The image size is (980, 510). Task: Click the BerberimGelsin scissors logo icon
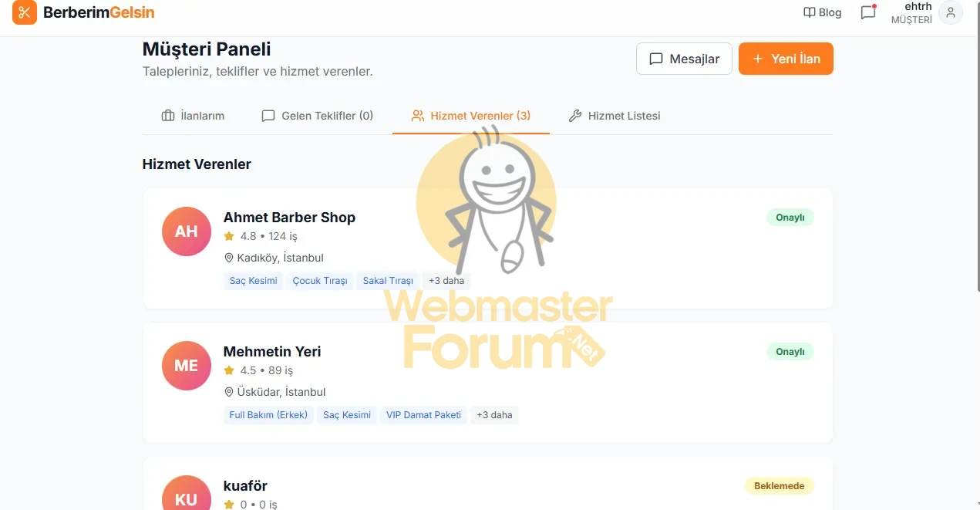pyautogui.click(x=25, y=12)
